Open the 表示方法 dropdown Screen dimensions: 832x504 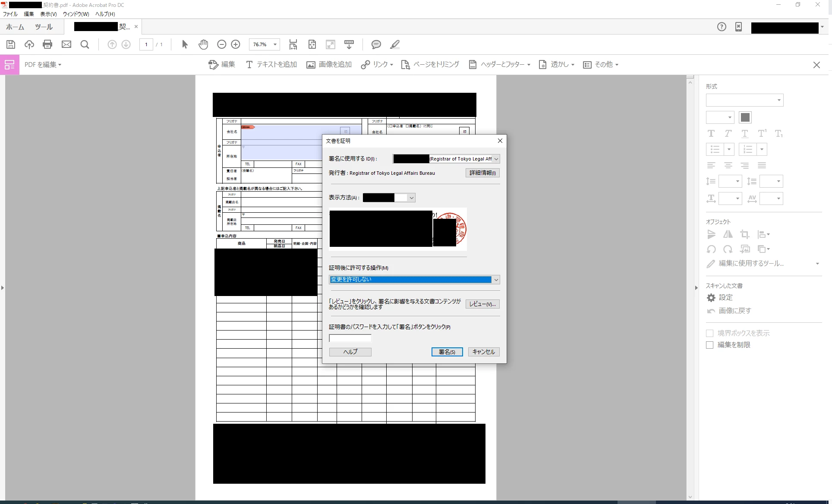tap(411, 198)
